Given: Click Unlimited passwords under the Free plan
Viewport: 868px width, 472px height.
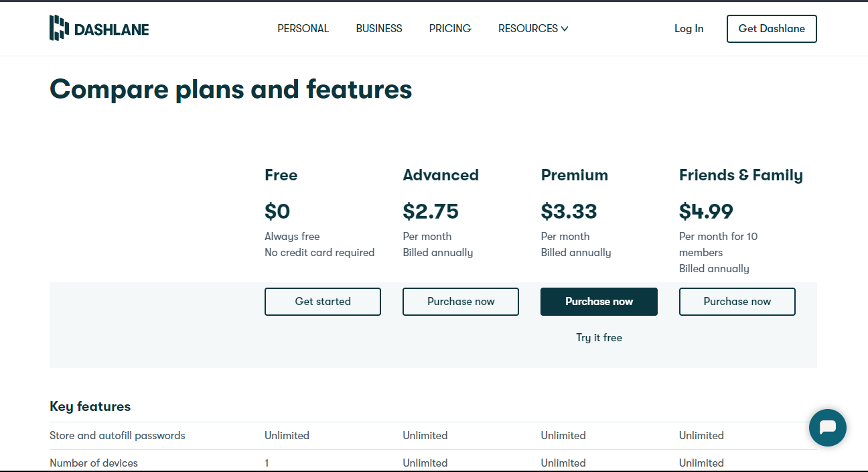Looking at the screenshot, I should pos(287,436).
